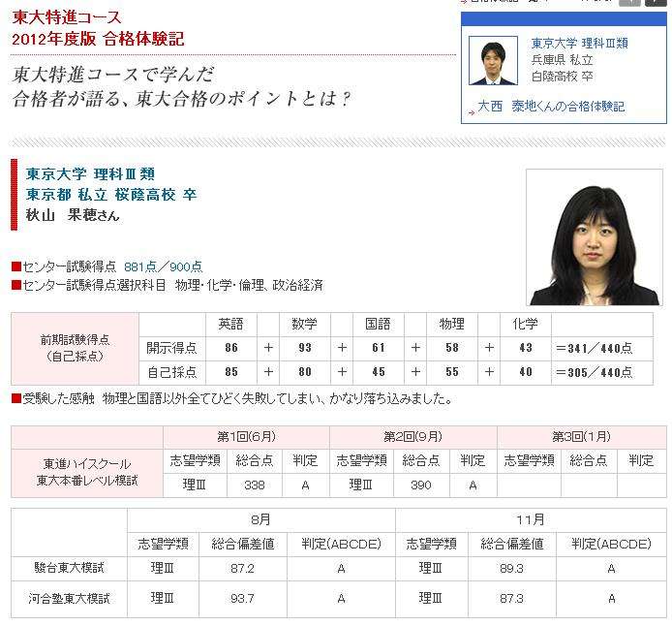Image resolution: width=672 pixels, height=626 pixels.
Task: Click the total ＝341／440点
Action: (594, 348)
